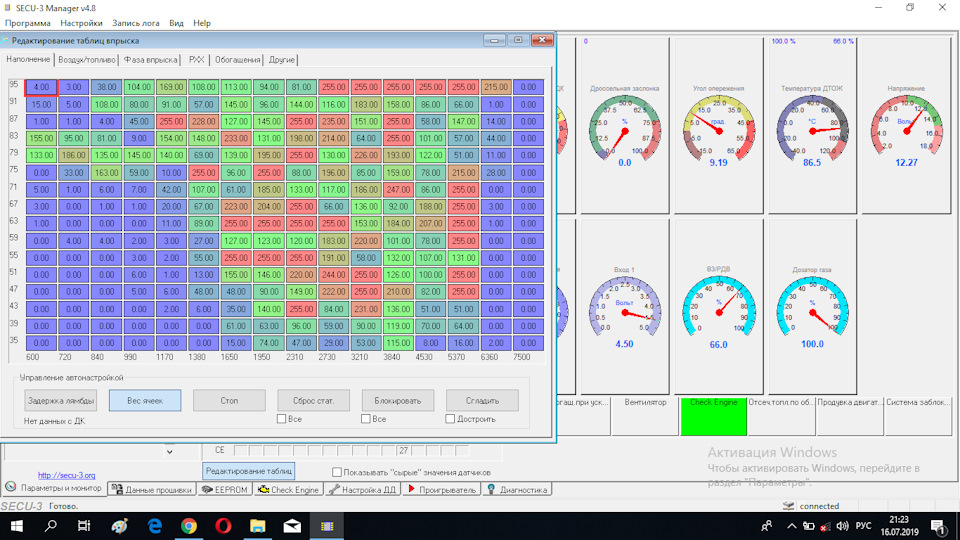Launch Google Chrome from the taskbar
The height and width of the screenshot is (540, 960).
point(189,526)
